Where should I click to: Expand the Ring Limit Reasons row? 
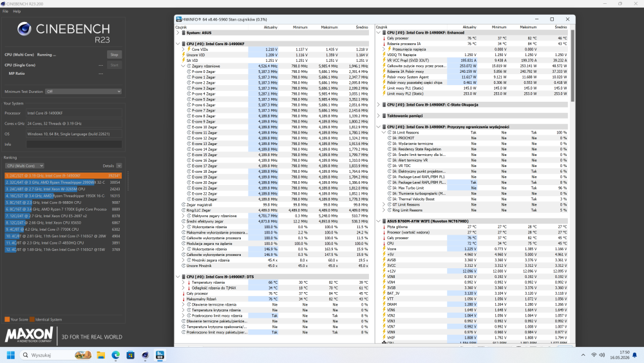[x=384, y=210]
